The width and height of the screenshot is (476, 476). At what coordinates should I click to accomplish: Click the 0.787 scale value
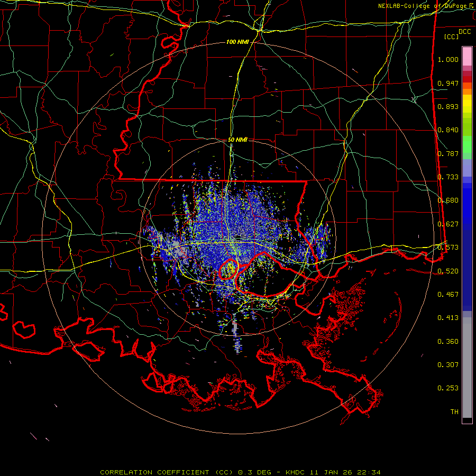point(448,153)
